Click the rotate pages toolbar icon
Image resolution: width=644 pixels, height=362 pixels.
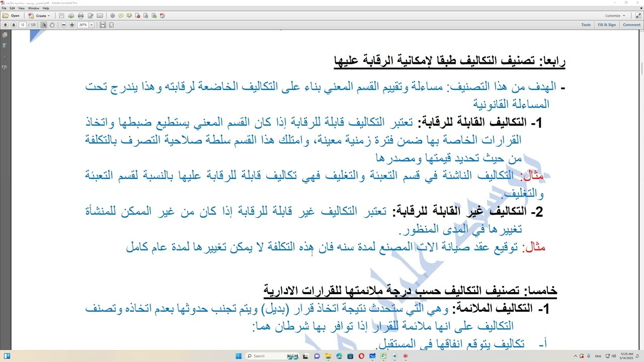[145, 16]
